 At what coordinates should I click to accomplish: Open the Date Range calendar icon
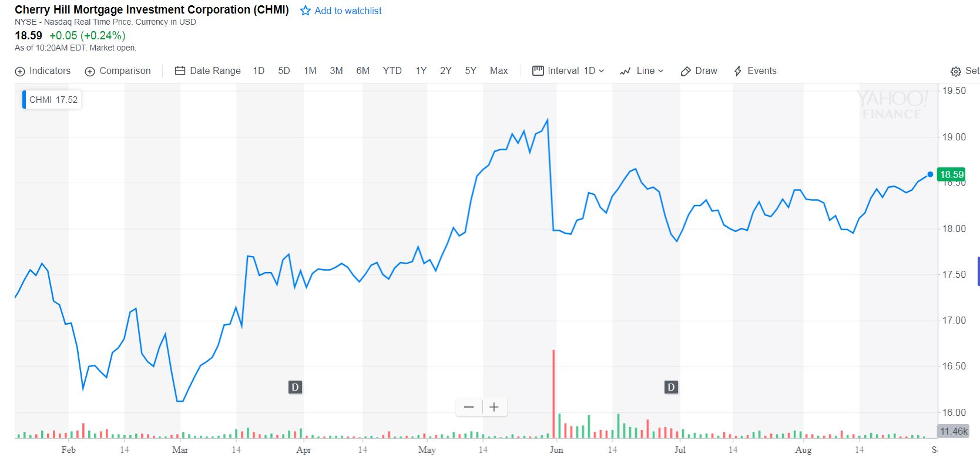pos(180,71)
